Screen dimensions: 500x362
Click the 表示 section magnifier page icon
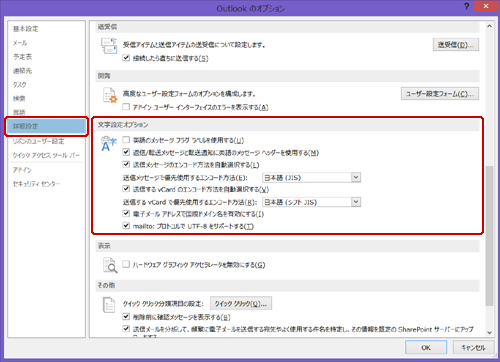(x=110, y=265)
